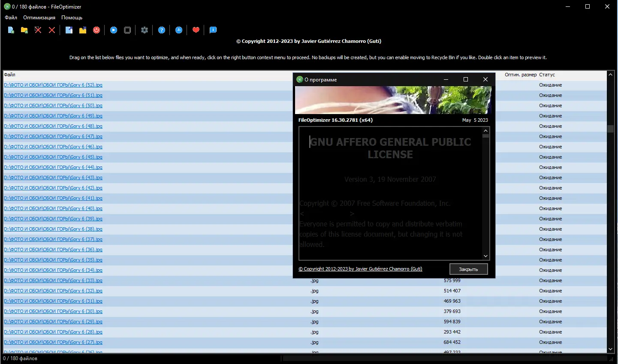Click the stop square icon in the toolbar
Viewport: 618px width, 364px height.
click(x=127, y=30)
